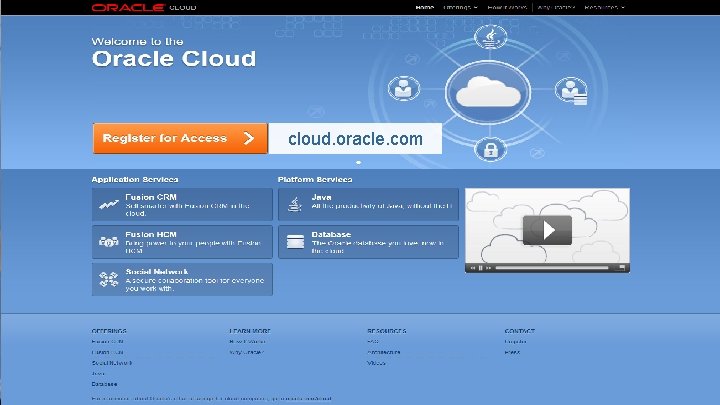Click the user icon left of the cloud

pos(404,88)
